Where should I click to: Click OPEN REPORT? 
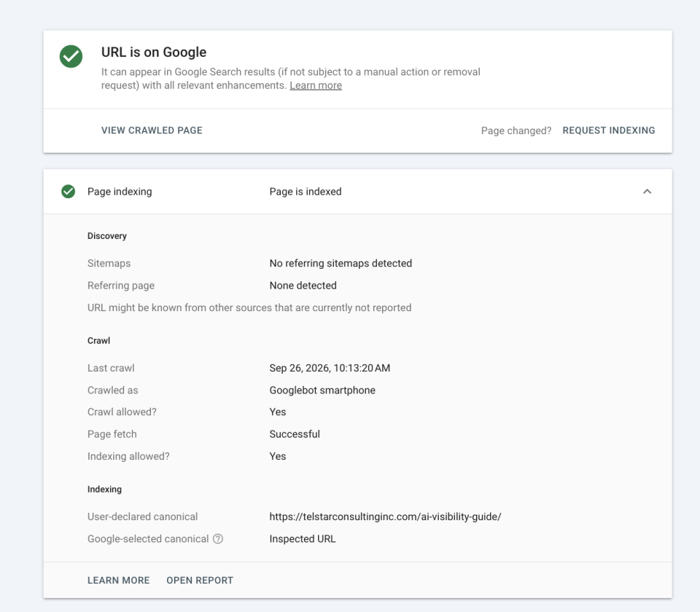point(200,581)
